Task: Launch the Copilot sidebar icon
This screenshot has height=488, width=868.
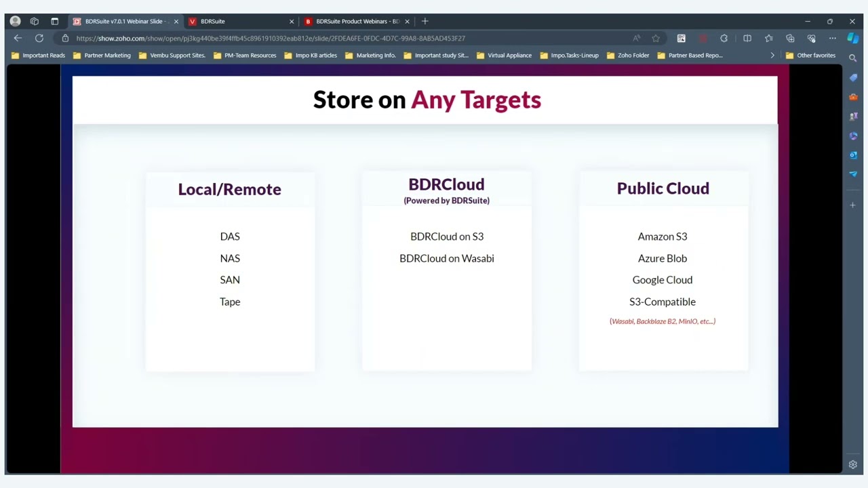Action: tap(853, 39)
